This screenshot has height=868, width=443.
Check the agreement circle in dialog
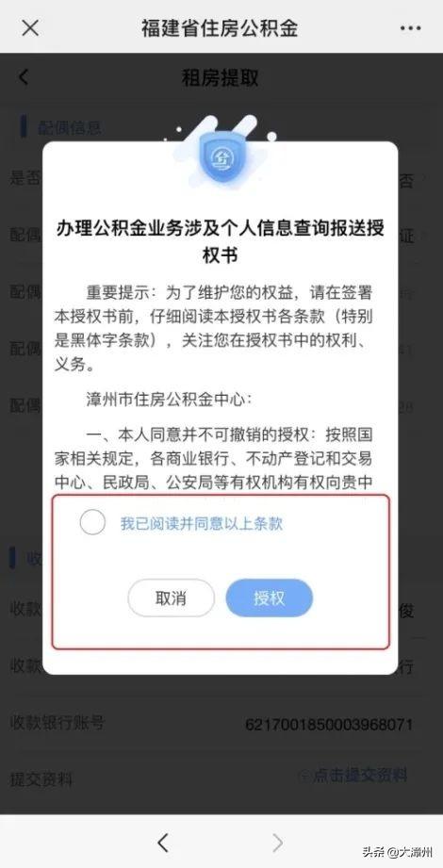coord(92,522)
